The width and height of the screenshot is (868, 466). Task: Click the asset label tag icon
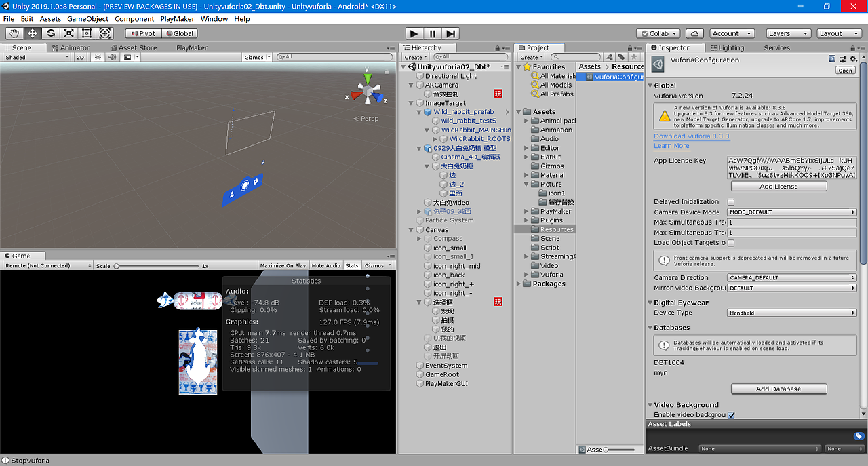[859, 436]
